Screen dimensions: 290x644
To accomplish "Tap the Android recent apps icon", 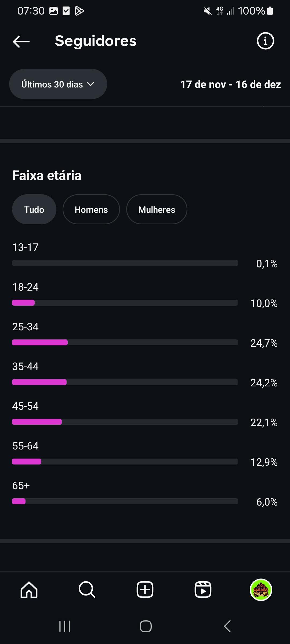I will (x=65, y=626).
